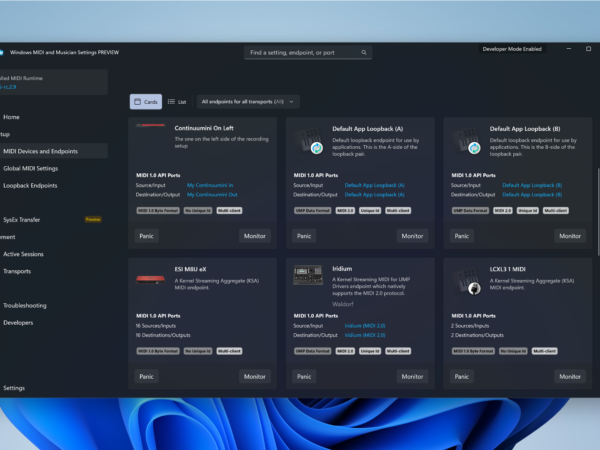Click the endpoints list vertical scrollbar
The image size is (600, 450).
(x=598, y=212)
